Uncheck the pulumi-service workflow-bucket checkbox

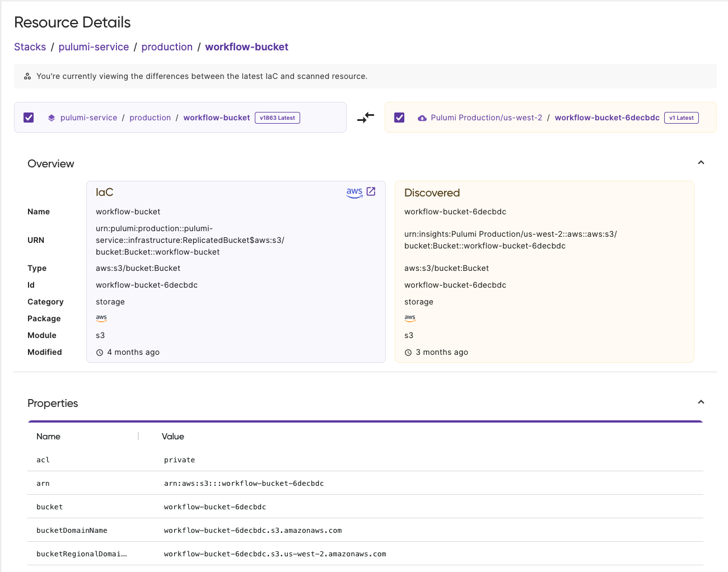coord(29,118)
